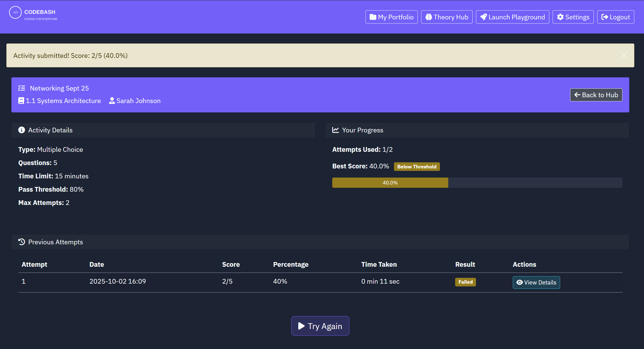The image size is (644, 349).
Task: Click the history icon in Previous Attempts
Action: (x=22, y=242)
